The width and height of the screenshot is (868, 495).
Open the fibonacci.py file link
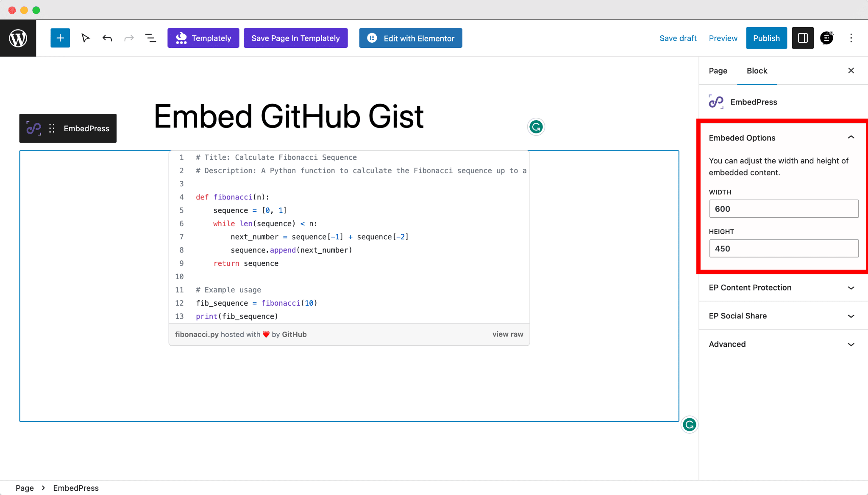(197, 334)
